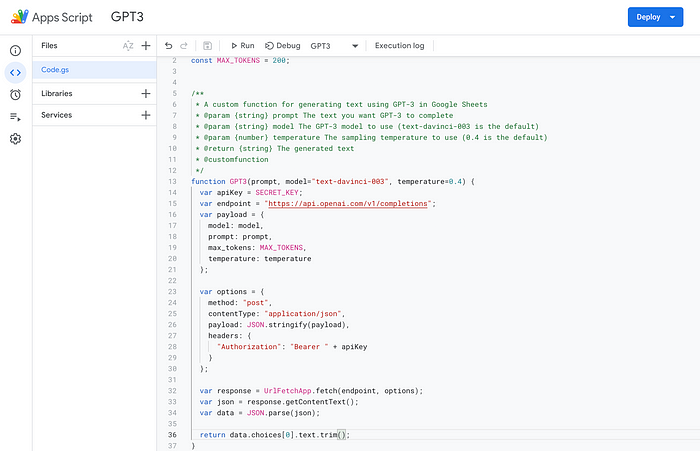Click the Save project disk icon
The height and width of the screenshot is (451, 700).
207,46
